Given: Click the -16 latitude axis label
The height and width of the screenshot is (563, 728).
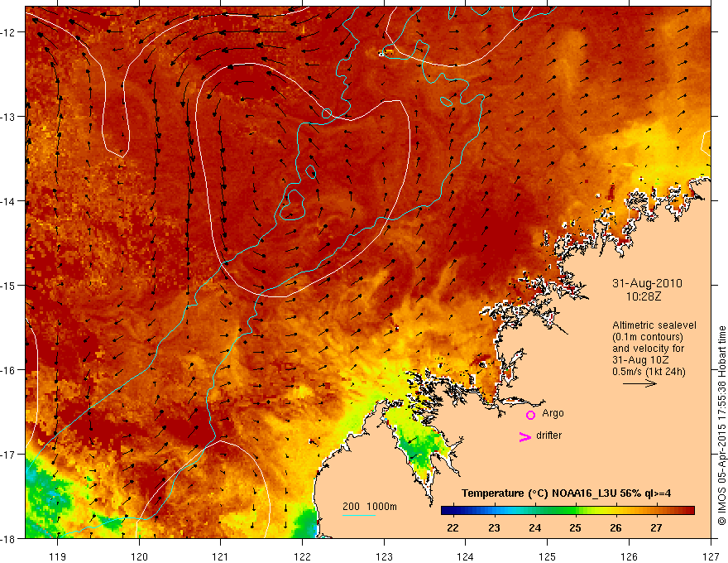Looking at the screenshot, I should coord(8,370).
